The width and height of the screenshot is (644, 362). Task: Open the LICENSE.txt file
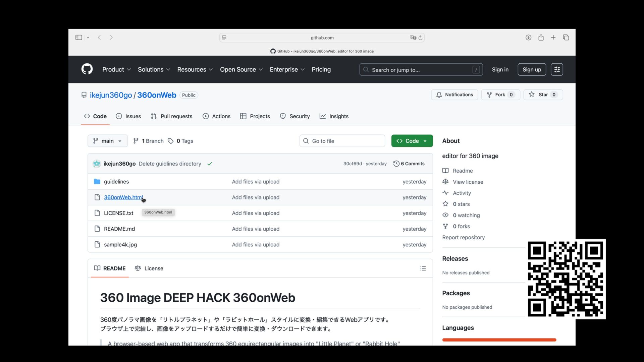pyautogui.click(x=118, y=213)
